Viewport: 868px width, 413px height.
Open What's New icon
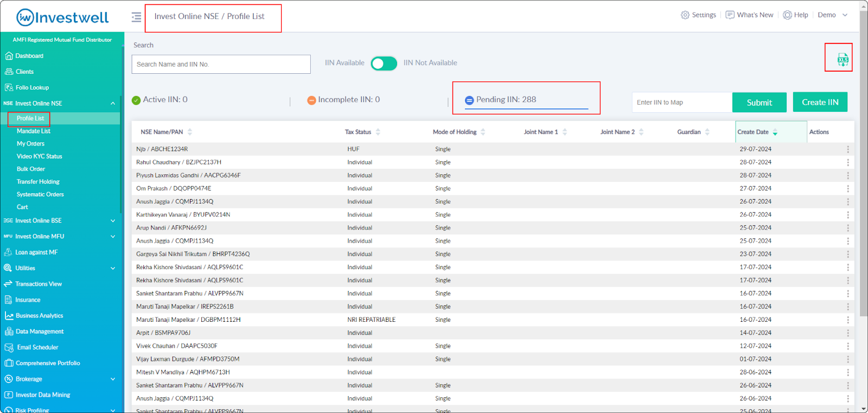(x=730, y=15)
